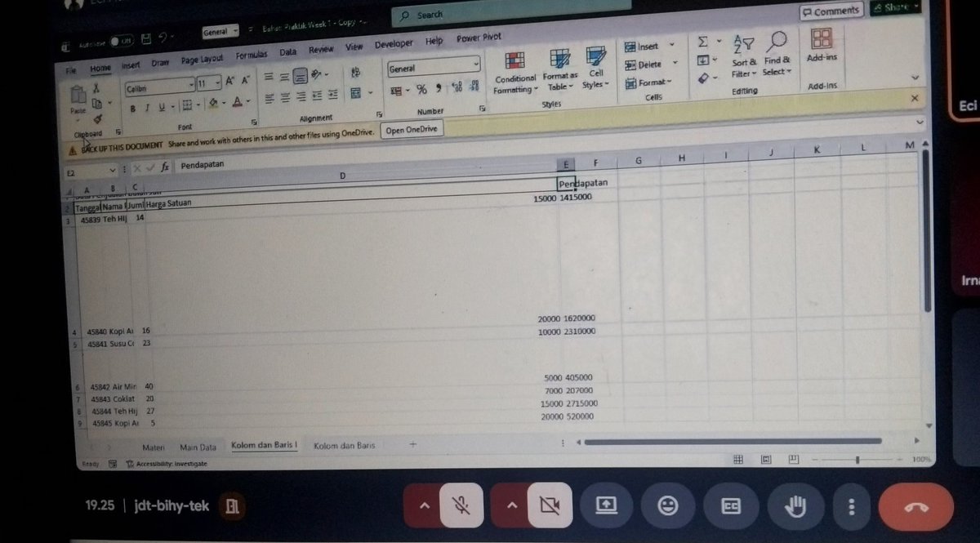980x543 pixels.
Task: Click the Top Align icon
Action: point(268,78)
